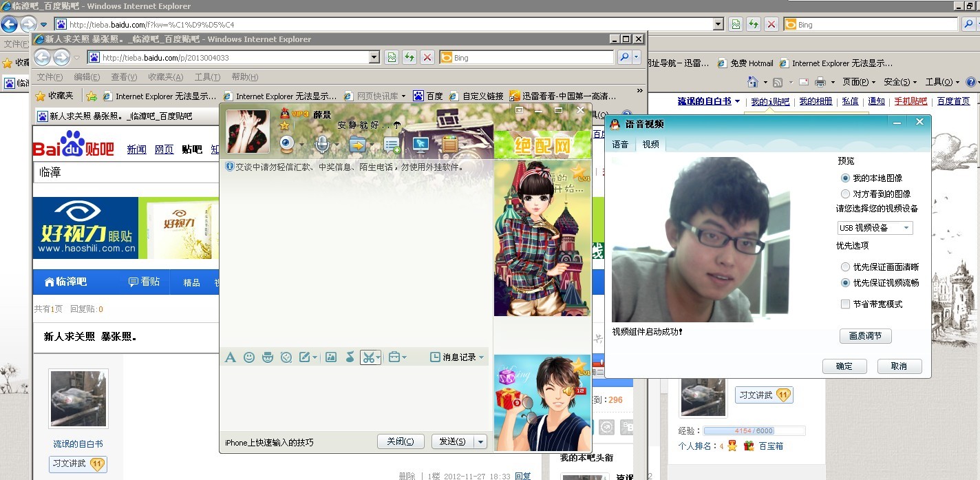Start voice chat with the microphone icon
The image size is (980, 480).
321,144
